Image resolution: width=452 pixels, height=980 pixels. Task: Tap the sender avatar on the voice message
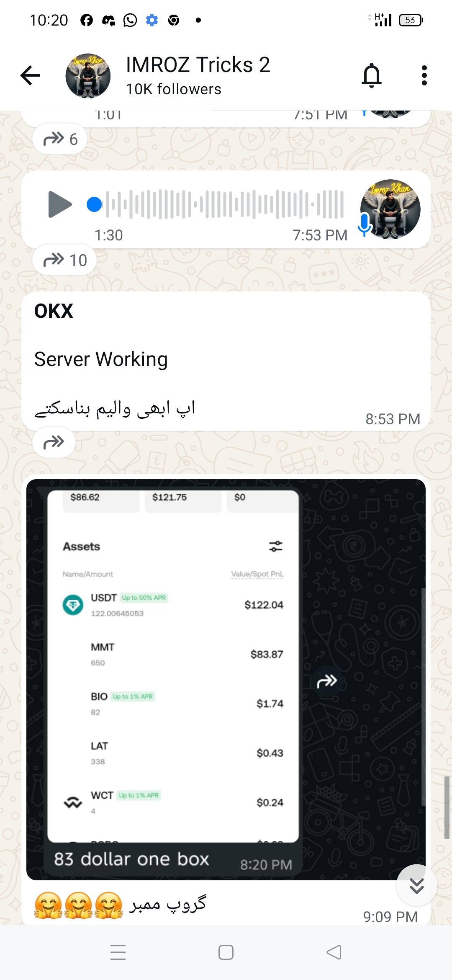(390, 209)
